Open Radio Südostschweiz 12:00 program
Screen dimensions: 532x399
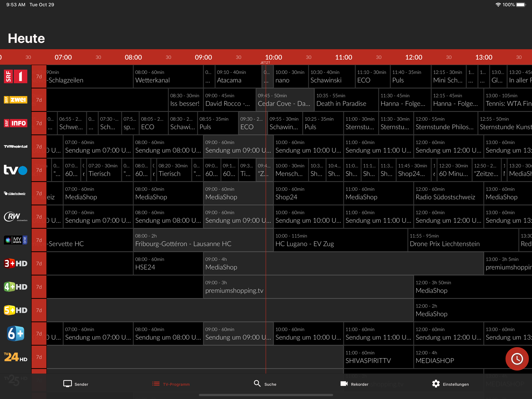[x=449, y=193]
